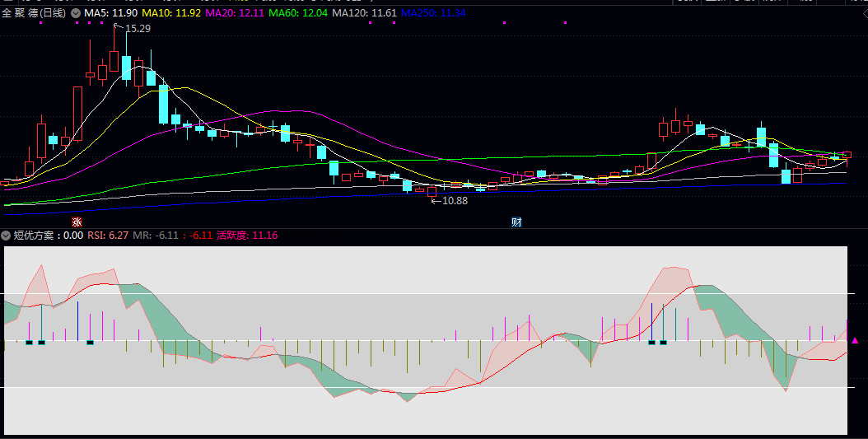Click the 15.29 high price label
The image size is (868, 439).
pos(138,28)
